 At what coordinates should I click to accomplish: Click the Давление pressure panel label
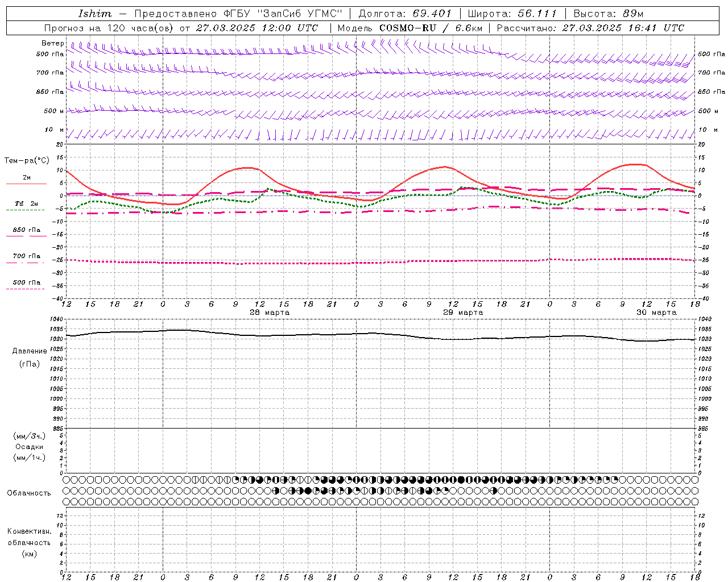point(30,351)
